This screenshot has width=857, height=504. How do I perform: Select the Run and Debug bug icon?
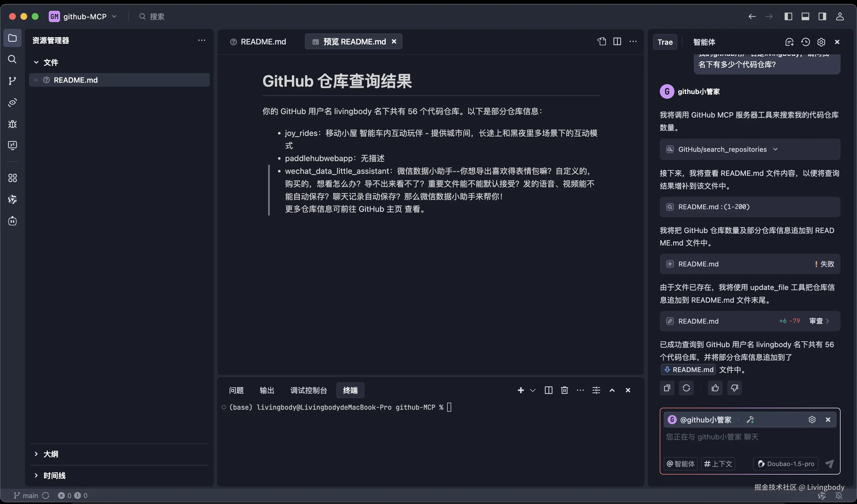point(12,124)
